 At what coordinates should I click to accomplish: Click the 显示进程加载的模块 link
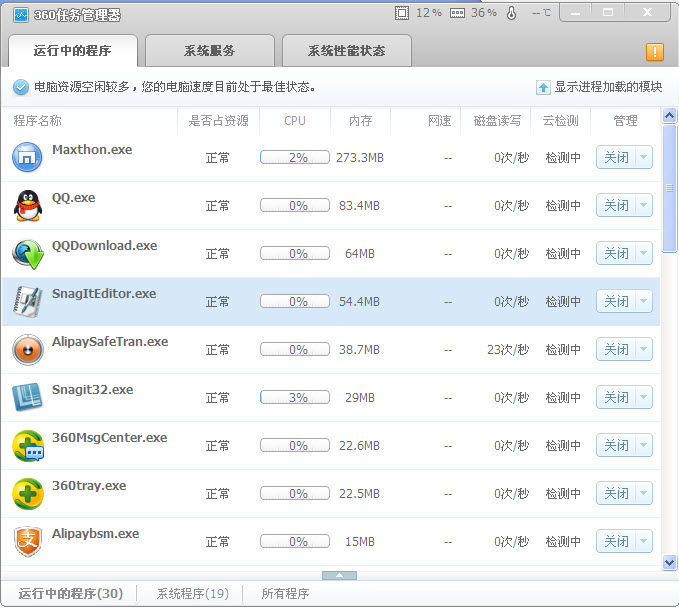(x=608, y=87)
